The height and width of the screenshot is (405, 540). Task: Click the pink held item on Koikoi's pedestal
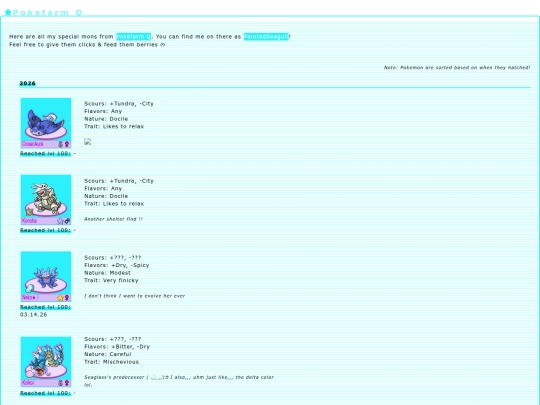coord(30,373)
